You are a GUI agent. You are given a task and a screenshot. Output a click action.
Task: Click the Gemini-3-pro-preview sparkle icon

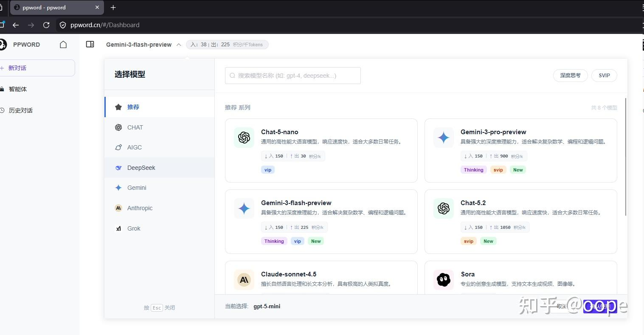(444, 138)
